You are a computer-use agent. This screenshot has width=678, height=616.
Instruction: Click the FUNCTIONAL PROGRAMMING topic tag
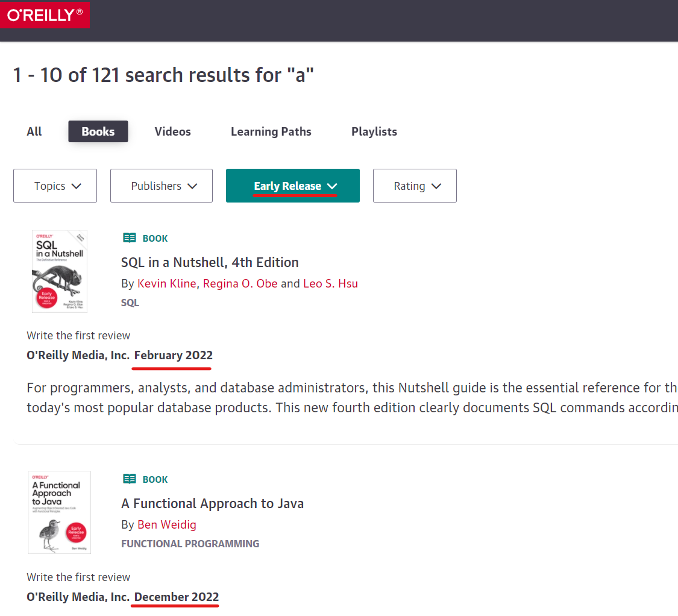[190, 544]
